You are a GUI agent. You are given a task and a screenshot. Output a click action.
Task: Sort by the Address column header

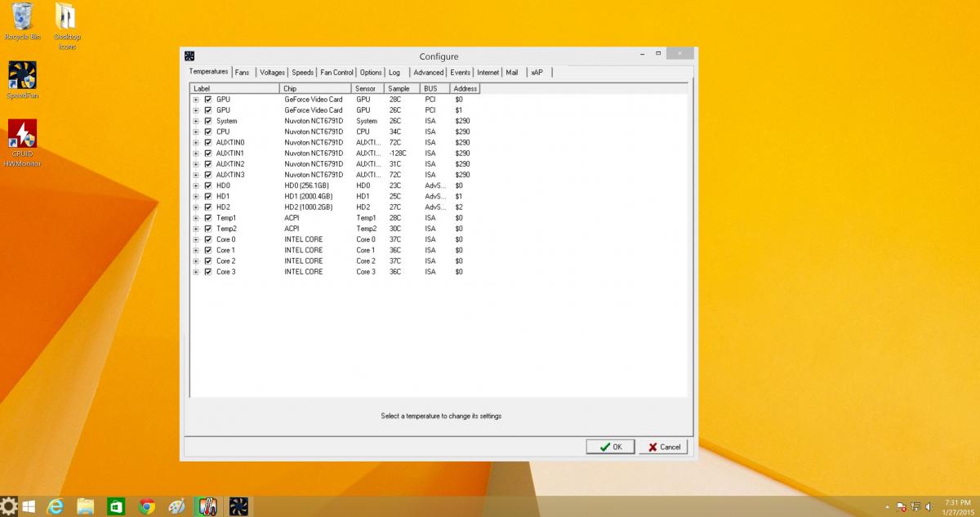pyautogui.click(x=465, y=88)
